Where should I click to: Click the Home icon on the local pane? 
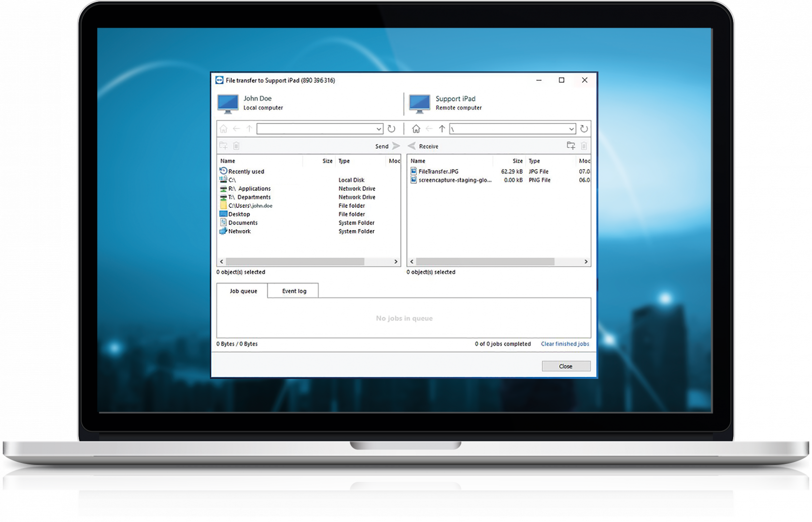(223, 129)
